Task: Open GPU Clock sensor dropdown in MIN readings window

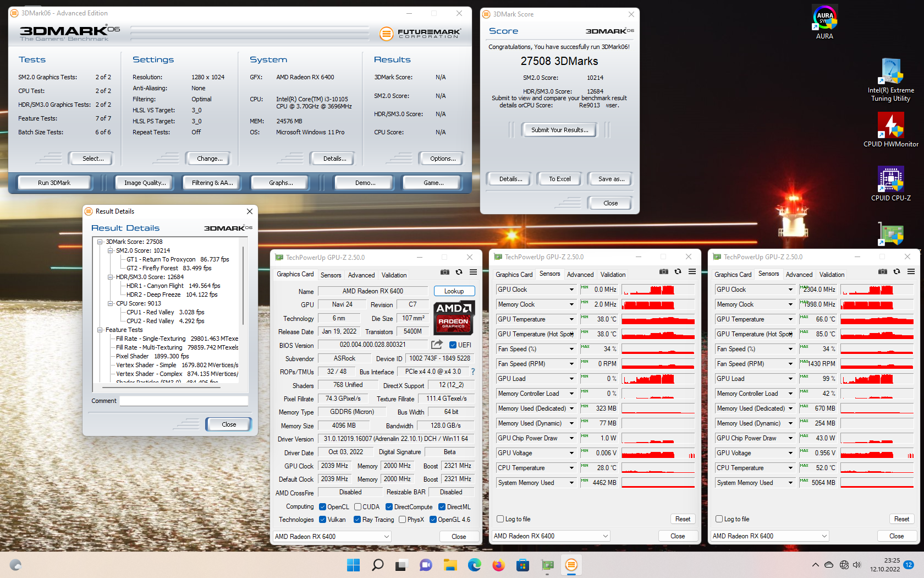Action: (x=571, y=290)
